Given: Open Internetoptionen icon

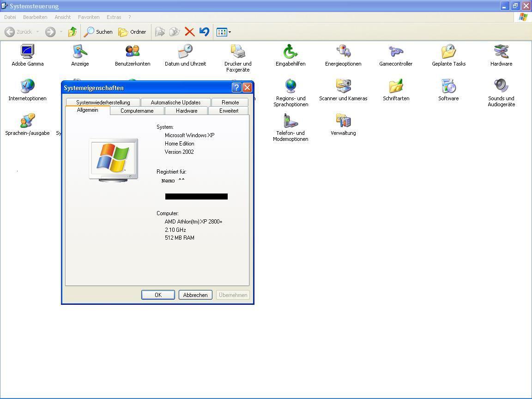Looking at the screenshot, I should coord(28,86).
